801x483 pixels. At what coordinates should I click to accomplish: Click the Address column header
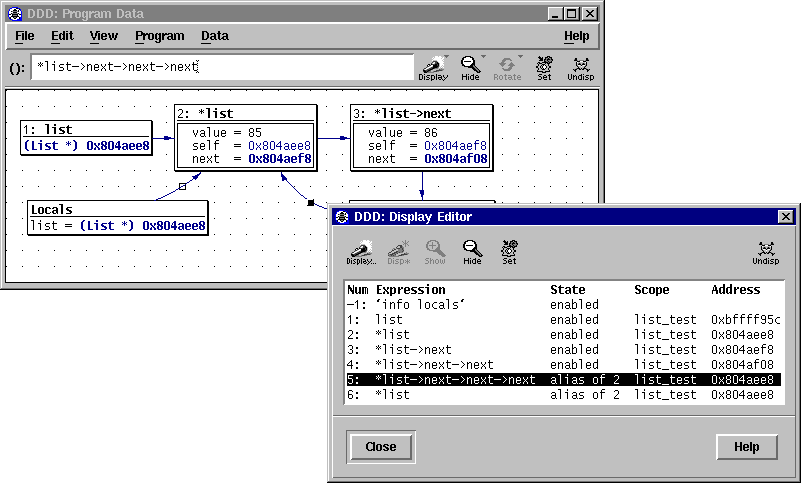pos(736,290)
